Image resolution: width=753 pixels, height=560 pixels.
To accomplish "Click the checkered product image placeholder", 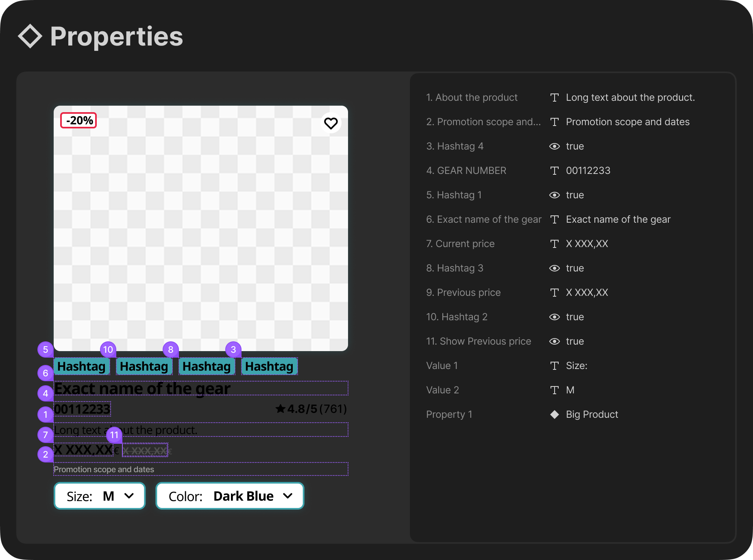I will [201, 228].
